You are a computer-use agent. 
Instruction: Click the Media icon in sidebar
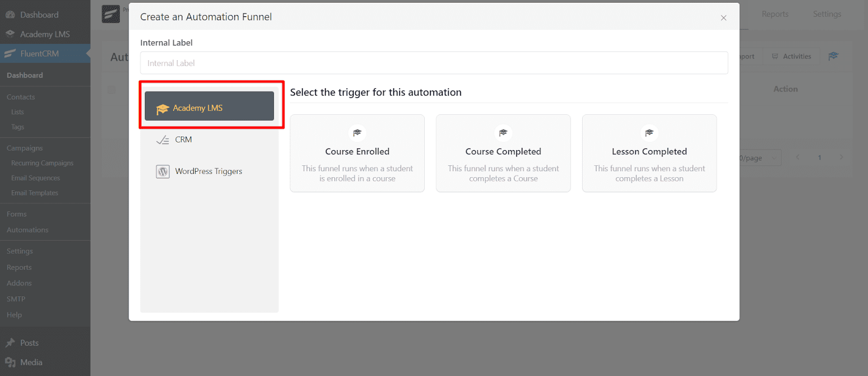pos(10,362)
